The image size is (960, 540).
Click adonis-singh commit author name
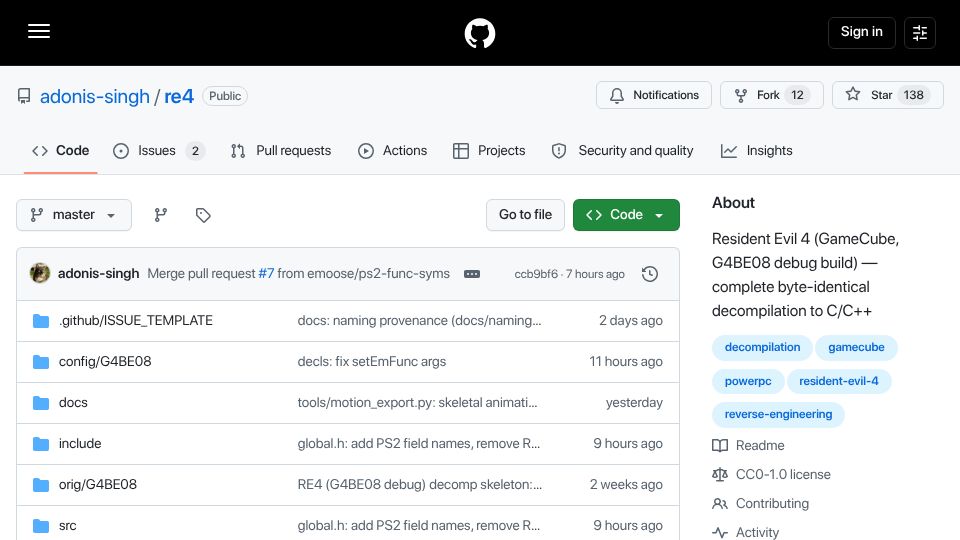click(x=99, y=274)
